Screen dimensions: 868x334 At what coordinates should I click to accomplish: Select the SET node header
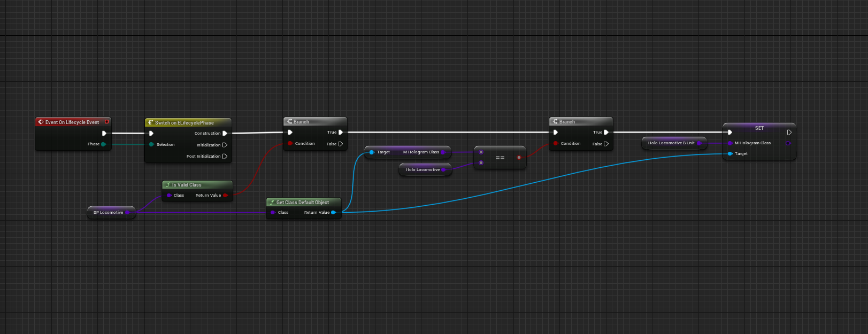(x=759, y=128)
